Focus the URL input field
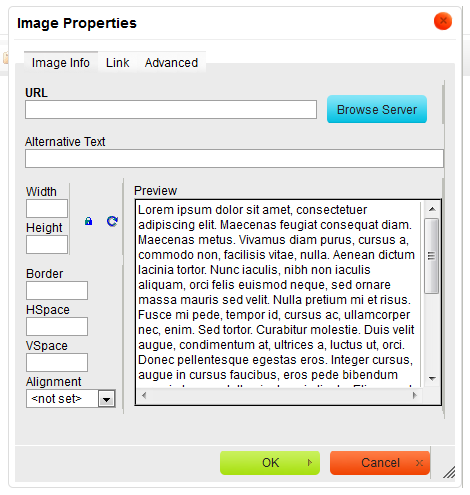470x495 pixels. click(171, 109)
